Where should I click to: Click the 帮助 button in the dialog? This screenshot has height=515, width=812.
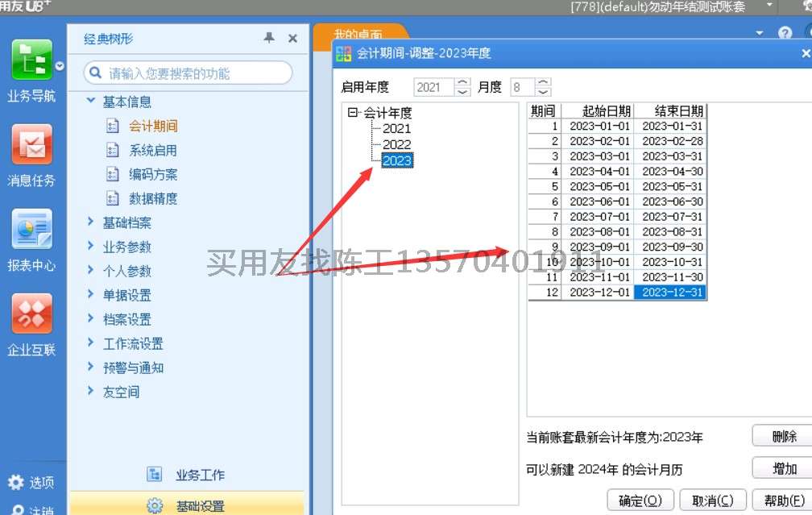tap(783, 500)
